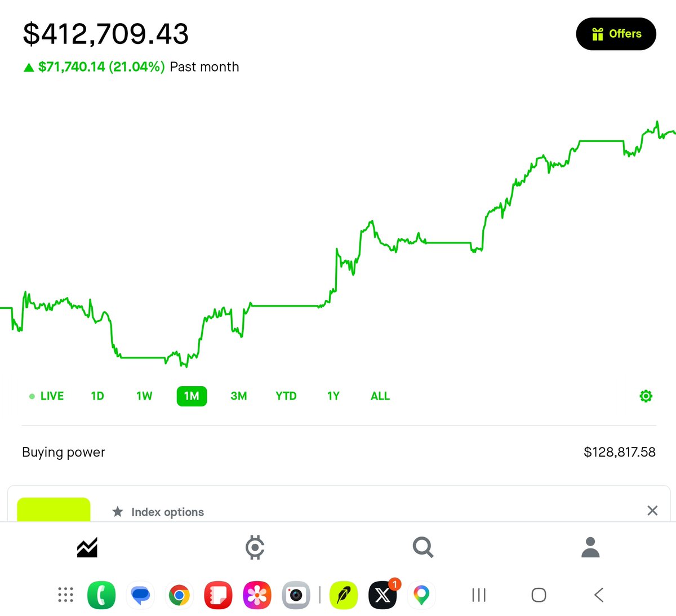Select the YTD chart range
The image size is (676, 616).
coord(286,396)
